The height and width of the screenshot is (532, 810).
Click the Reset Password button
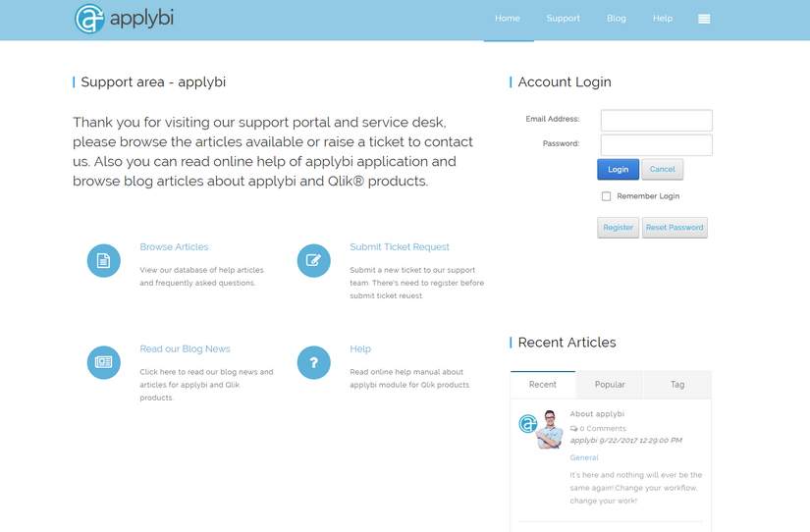click(x=675, y=228)
